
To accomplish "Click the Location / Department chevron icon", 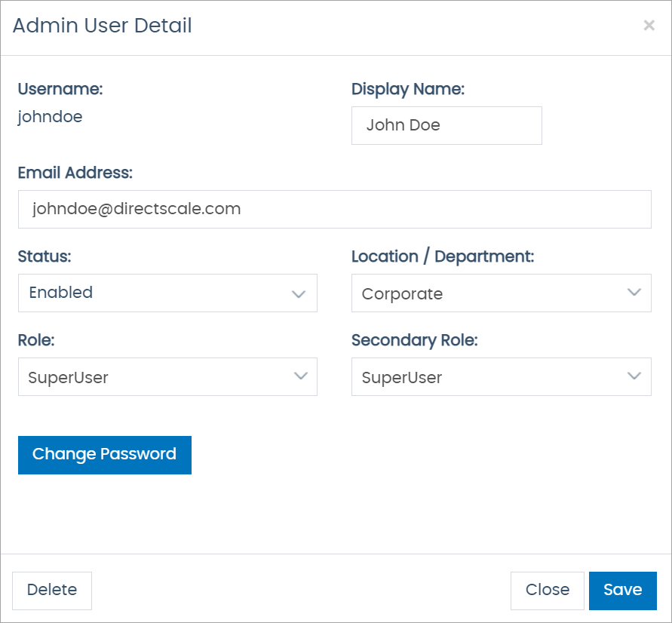I will pyautogui.click(x=632, y=293).
